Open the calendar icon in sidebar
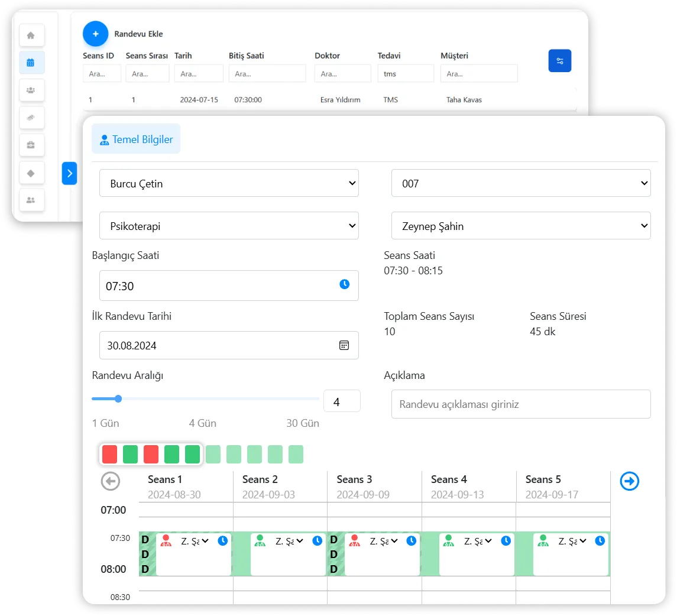The height and width of the screenshot is (616, 677). click(x=31, y=62)
